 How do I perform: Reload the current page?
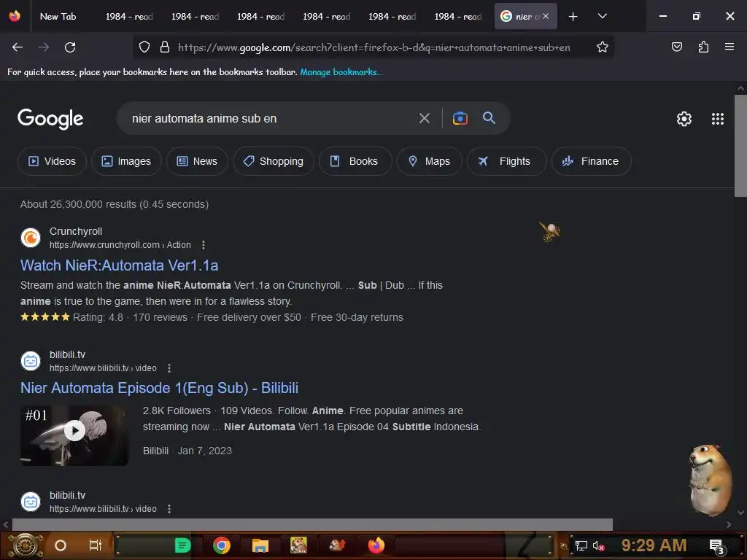click(70, 47)
